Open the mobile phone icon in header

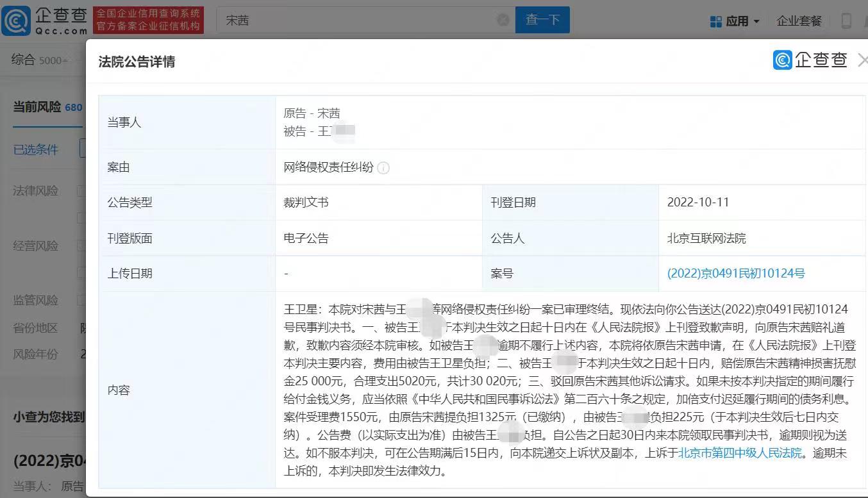click(846, 21)
